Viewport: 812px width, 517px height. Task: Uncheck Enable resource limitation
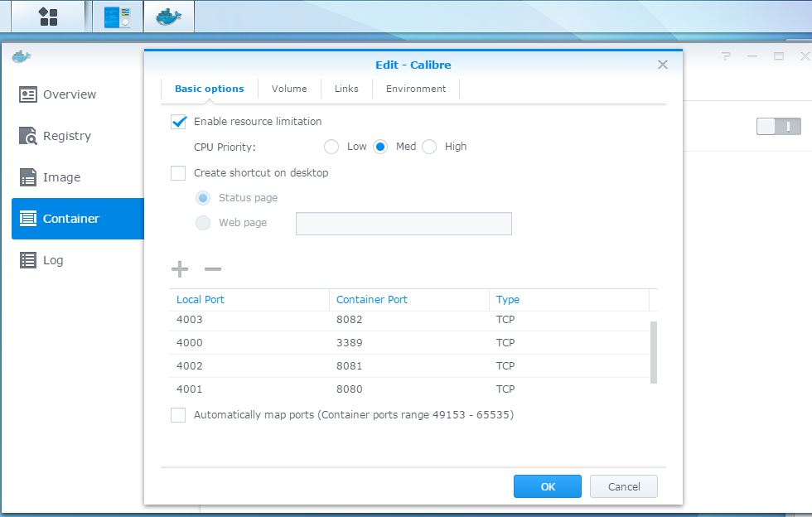click(x=178, y=122)
